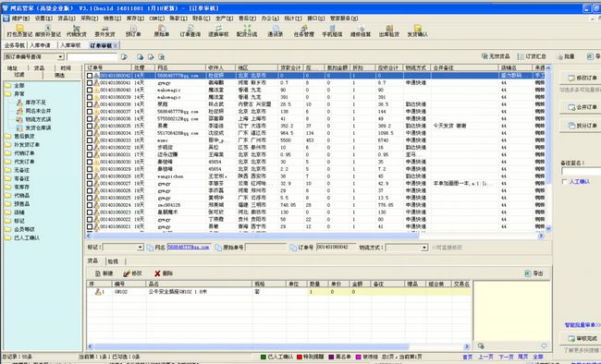Tick the checkbox for order 001401060038
The image size is (601, 364).
click(x=90, y=104)
